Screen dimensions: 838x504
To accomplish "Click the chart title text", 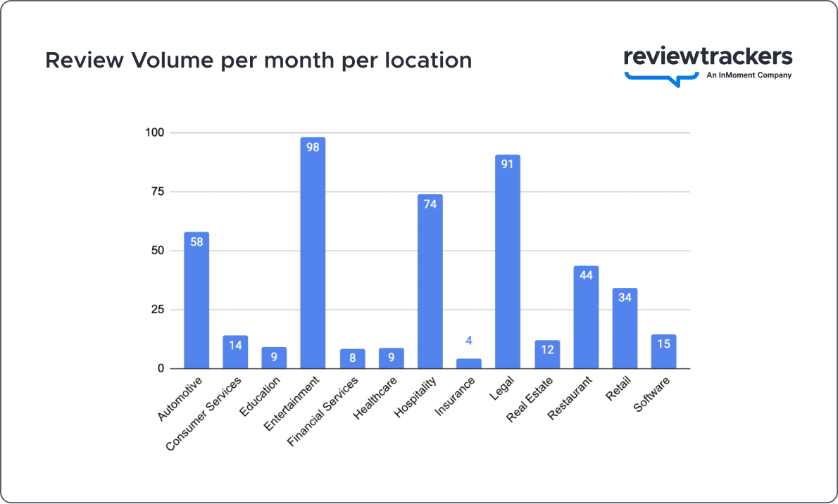I will (x=258, y=61).
